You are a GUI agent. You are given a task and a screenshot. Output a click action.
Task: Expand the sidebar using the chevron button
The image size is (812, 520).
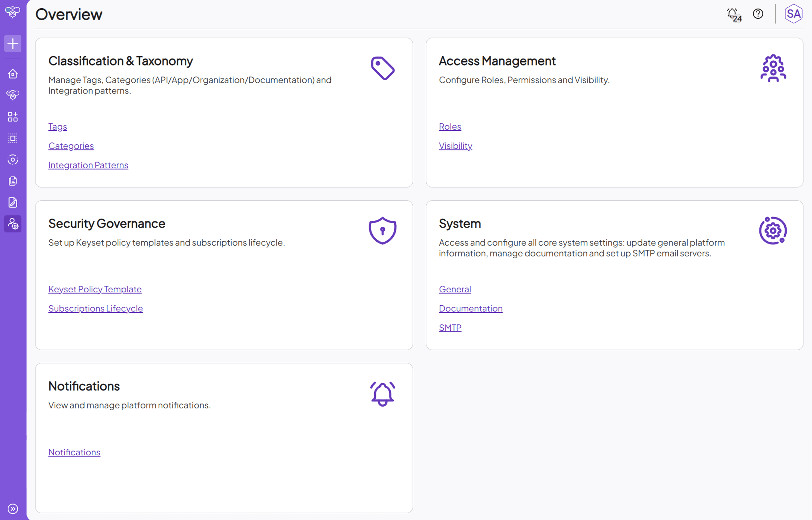tap(12, 508)
